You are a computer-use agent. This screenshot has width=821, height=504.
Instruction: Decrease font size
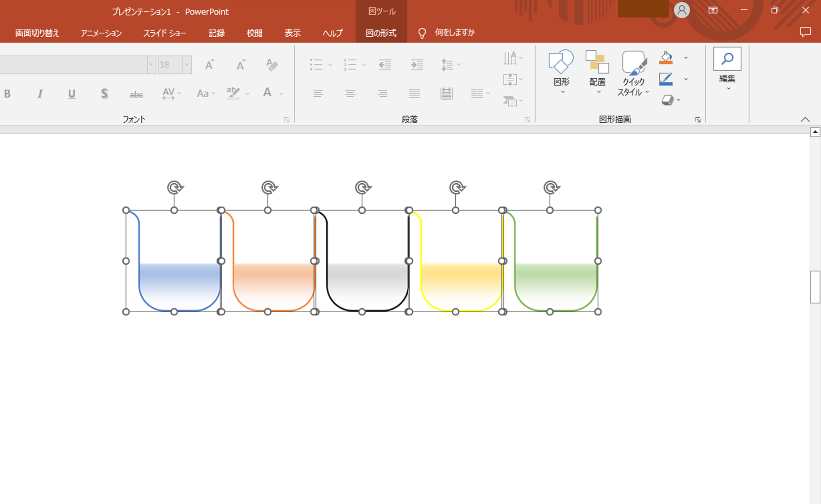click(x=241, y=65)
